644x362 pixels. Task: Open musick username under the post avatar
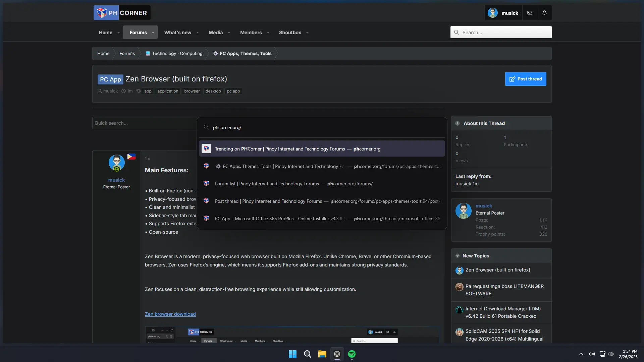click(116, 180)
